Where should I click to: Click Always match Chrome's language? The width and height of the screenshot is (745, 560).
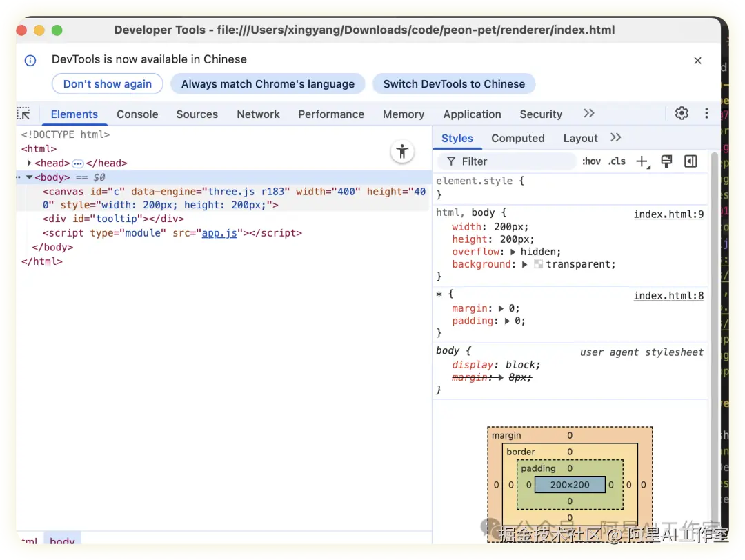[268, 84]
